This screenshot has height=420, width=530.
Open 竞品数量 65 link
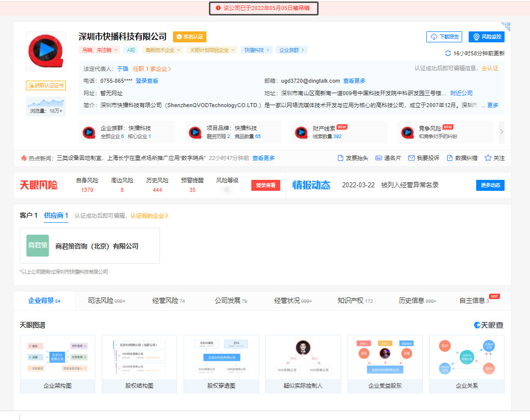[x=247, y=136]
